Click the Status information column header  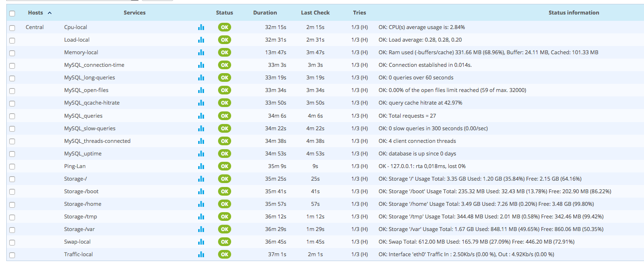(x=574, y=13)
